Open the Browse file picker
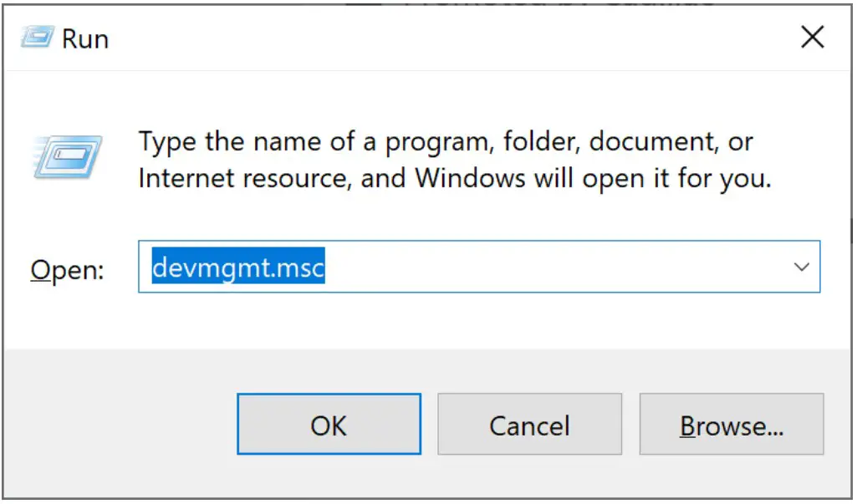Screen dimensions: 857x504 click(732, 425)
